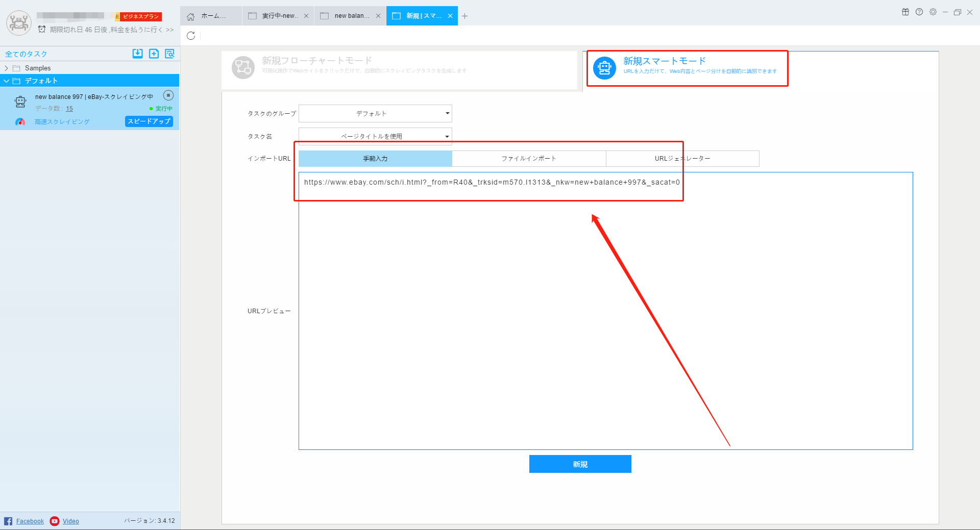Switch to the new balan... tab

[x=350, y=16]
